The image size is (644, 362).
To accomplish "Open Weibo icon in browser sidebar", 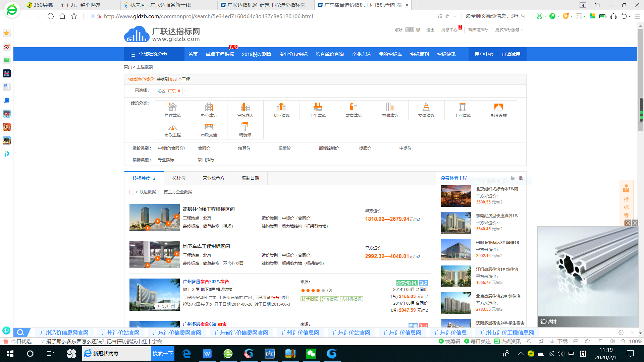I will [x=7, y=47].
